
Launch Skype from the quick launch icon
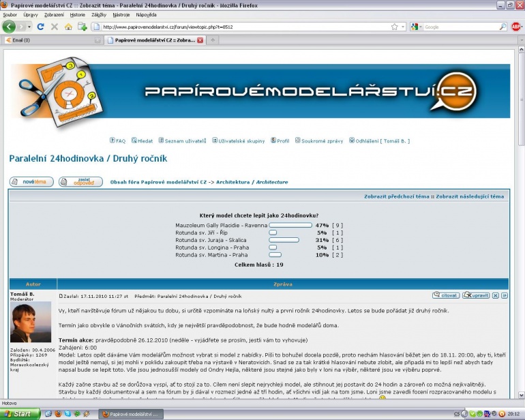(67, 414)
